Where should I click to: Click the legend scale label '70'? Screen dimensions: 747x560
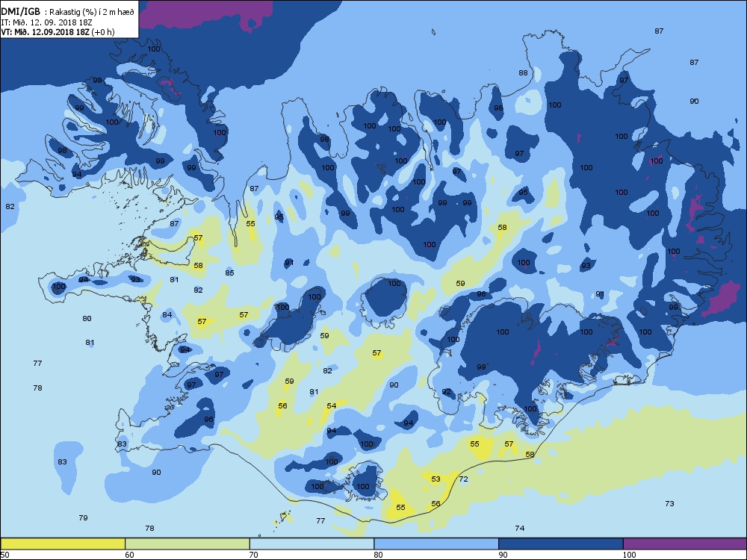pos(253,555)
